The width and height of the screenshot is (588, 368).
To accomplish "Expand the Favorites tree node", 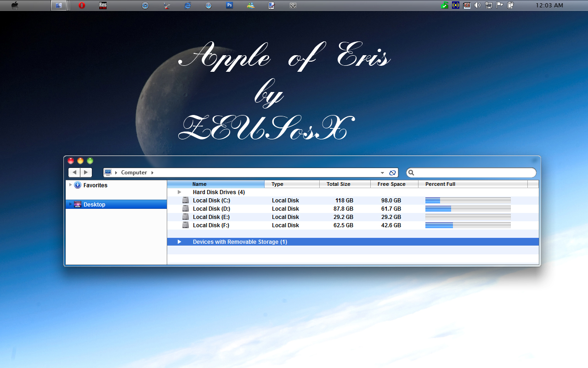I will click(70, 185).
